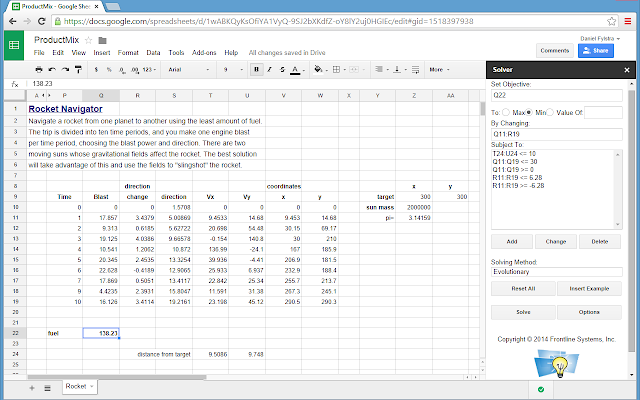Open the Daniel Fylstra account menu
640x400 pixels.
point(600,38)
